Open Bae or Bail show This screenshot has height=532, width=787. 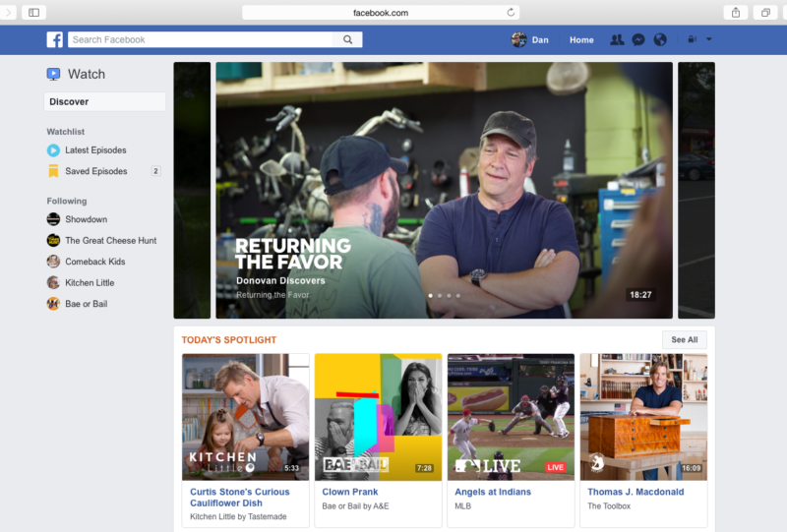(86, 304)
